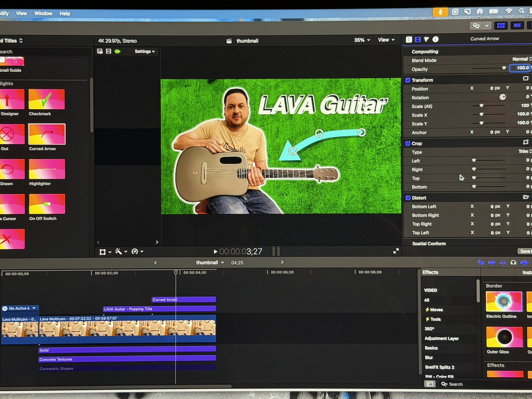The height and width of the screenshot is (399, 532).
Task: Click the microphone icon in the menu bar
Action: [x=441, y=12]
